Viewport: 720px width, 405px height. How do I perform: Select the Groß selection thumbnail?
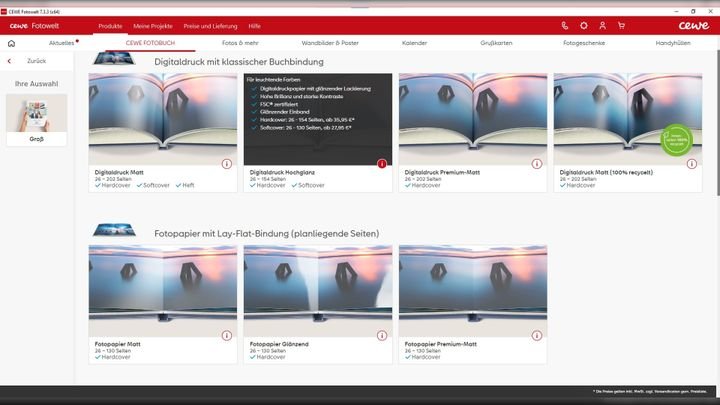pos(37,120)
